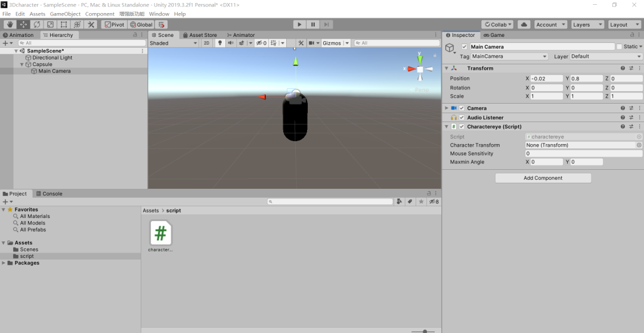Search by type in Project panel
The width and height of the screenshot is (644, 333).
tap(399, 202)
